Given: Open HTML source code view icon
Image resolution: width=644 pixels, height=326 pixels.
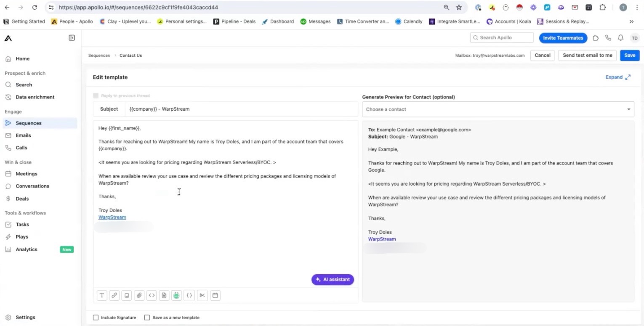Looking at the screenshot, I should point(152,295).
